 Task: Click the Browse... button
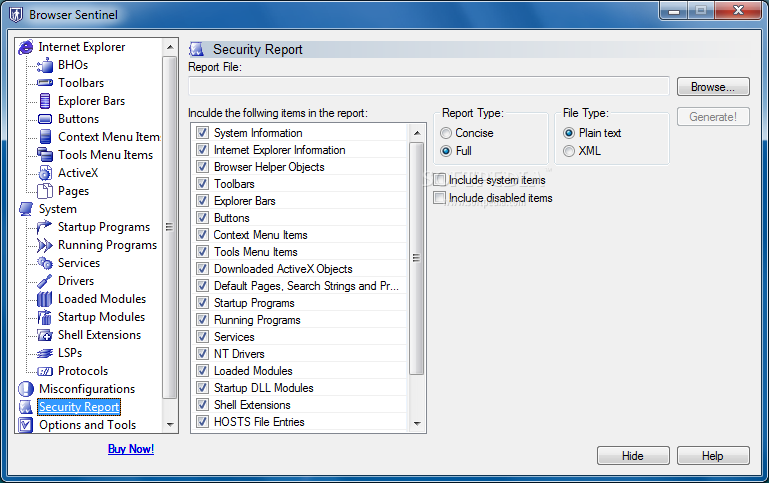pos(713,87)
